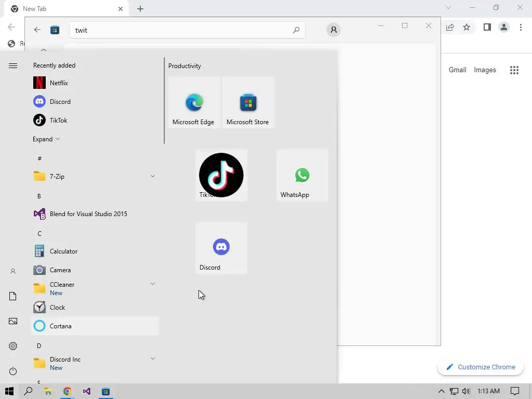
Task: Switch to Microsoft Store in taskbar
Action: (106, 391)
